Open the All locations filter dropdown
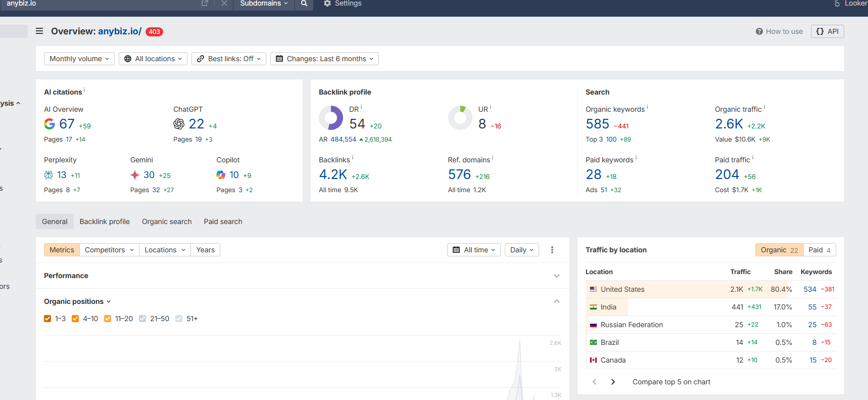The width and height of the screenshot is (868, 400). tap(153, 59)
